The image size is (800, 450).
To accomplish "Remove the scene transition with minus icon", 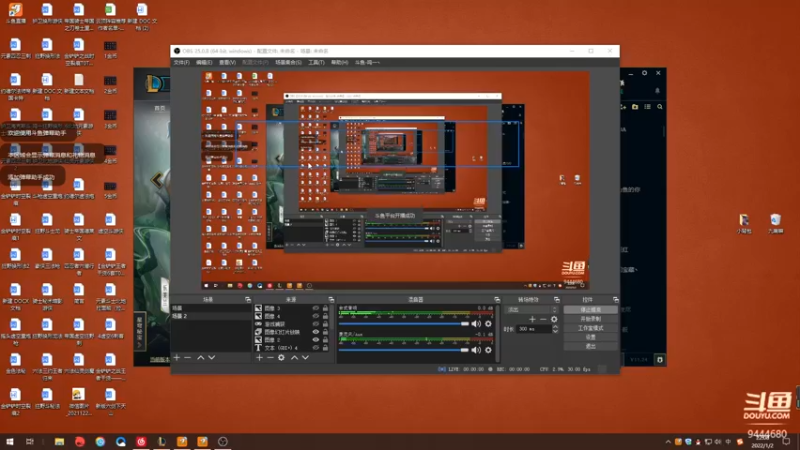I will coord(543,319).
